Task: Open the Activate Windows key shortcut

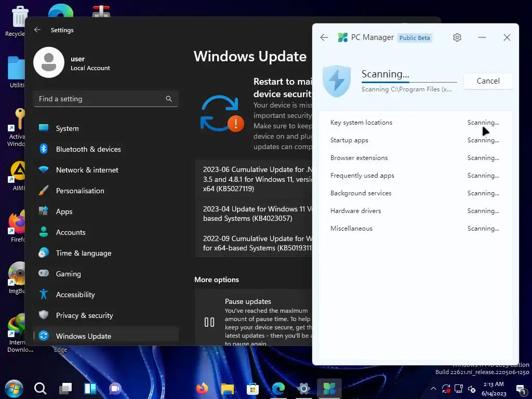Action: (x=16, y=127)
